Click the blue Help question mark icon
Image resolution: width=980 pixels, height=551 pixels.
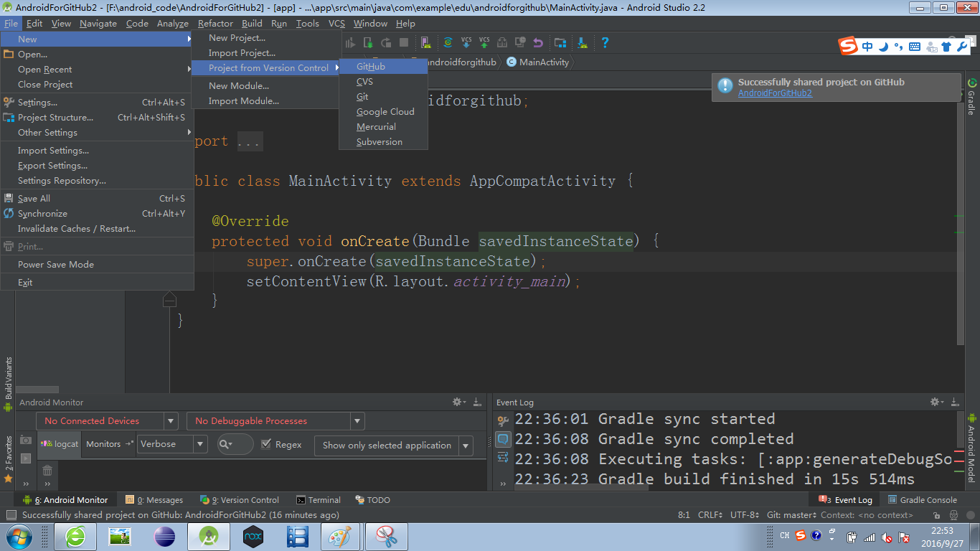605,42
